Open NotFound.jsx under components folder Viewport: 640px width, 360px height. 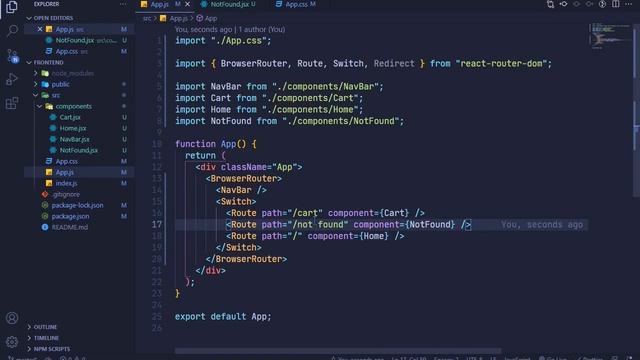coord(78,151)
